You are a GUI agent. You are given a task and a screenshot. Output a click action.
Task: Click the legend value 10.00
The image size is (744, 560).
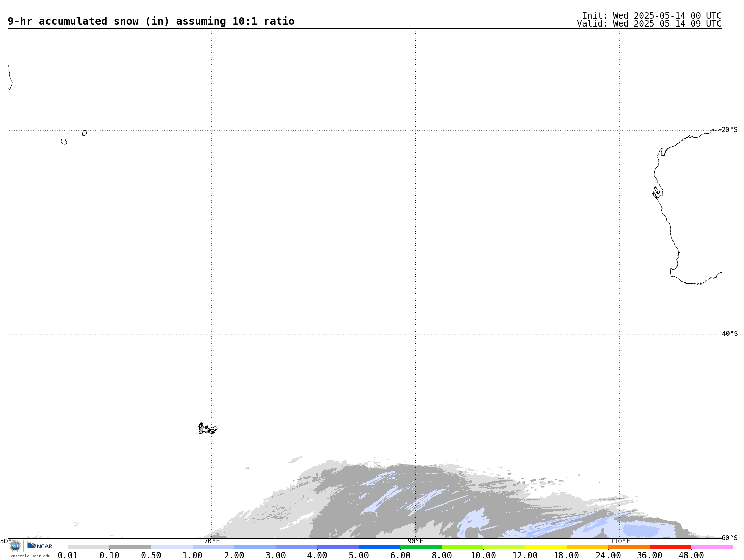pyautogui.click(x=483, y=556)
